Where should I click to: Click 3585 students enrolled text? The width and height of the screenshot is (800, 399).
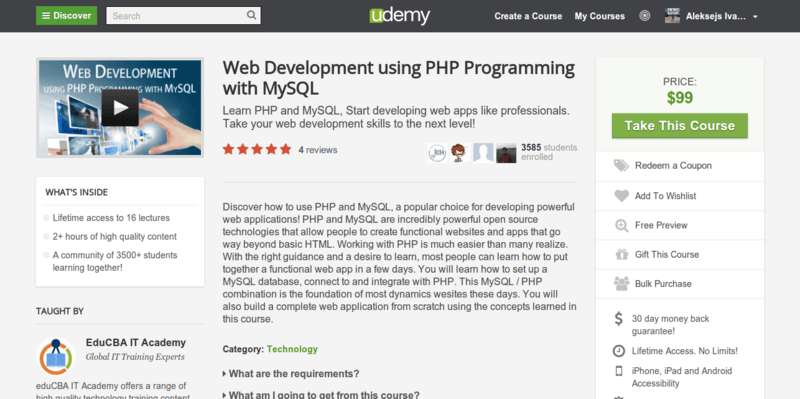[549, 152]
